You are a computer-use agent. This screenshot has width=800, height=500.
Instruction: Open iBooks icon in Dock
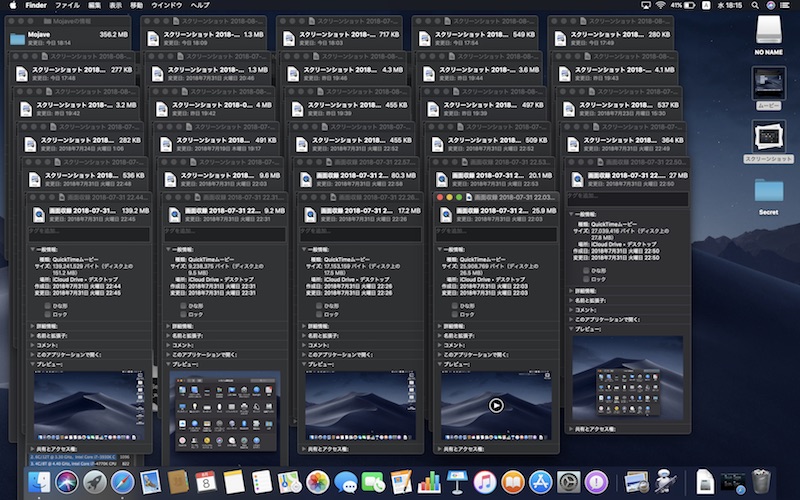pyautogui.click(x=513, y=482)
